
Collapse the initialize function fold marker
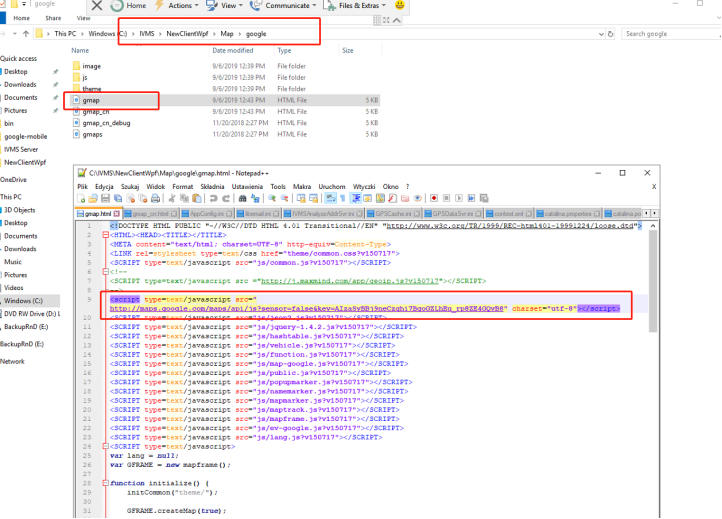click(105, 483)
